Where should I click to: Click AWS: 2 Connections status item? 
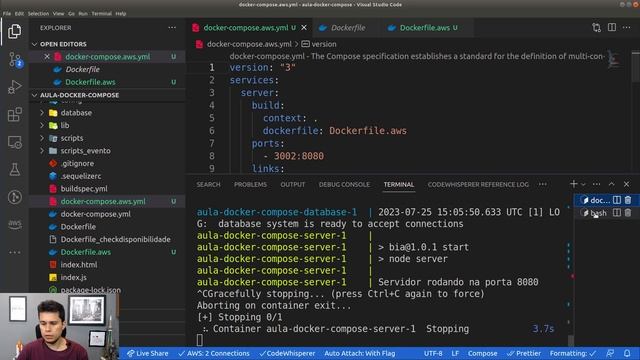(214, 353)
